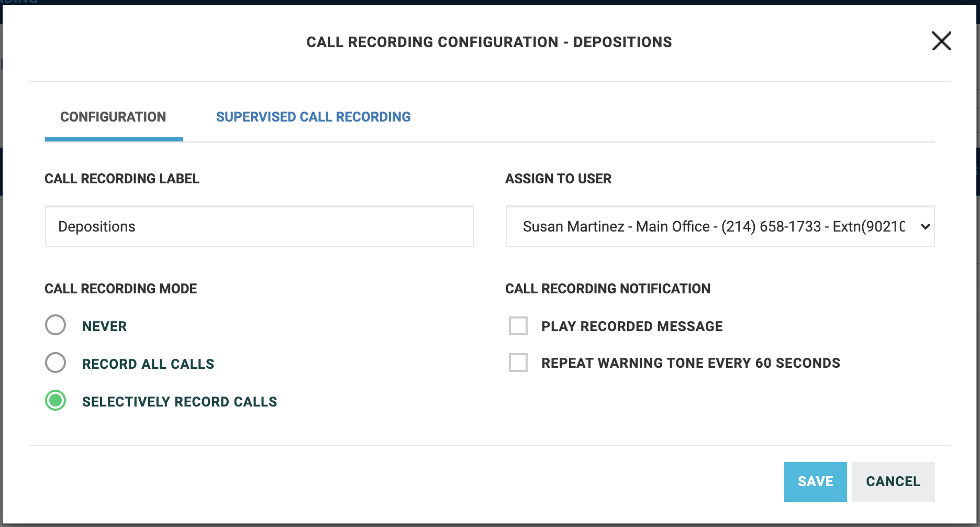980x527 pixels.
Task: Click the REPEAT WARNING TONE EVERY 60 SECONDS text
Action: pyautogui.click(x=691, y=363)
